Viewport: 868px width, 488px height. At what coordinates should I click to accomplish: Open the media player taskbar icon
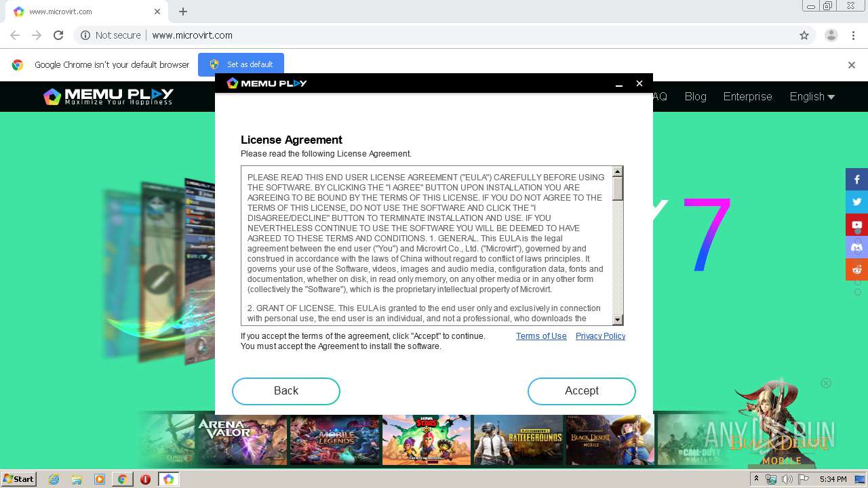coord(100,479)
